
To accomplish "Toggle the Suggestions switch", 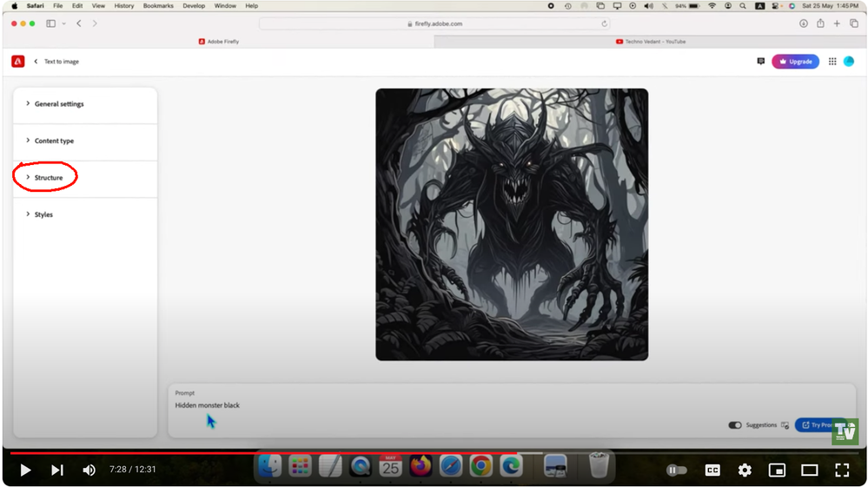I will (734, 425).
